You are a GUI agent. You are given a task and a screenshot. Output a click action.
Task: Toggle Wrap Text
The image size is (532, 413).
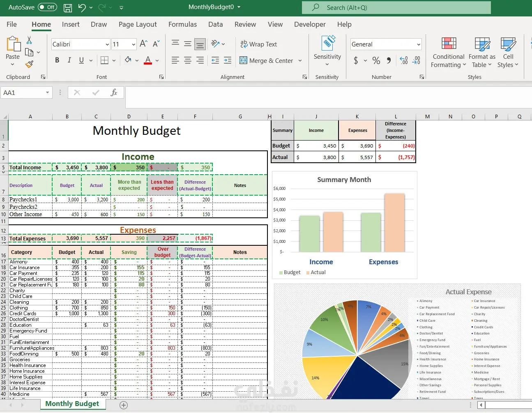pyautogui.click(x=259, y=44)
